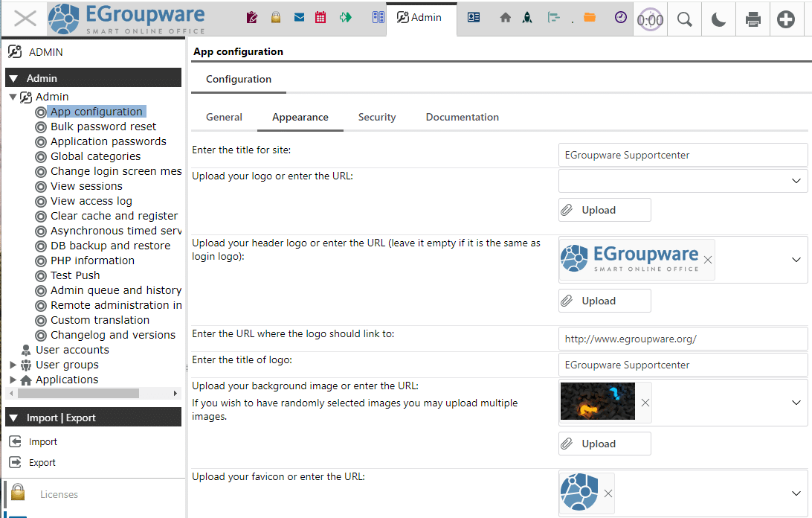Click the background image thumbnail

coord(597,402)
